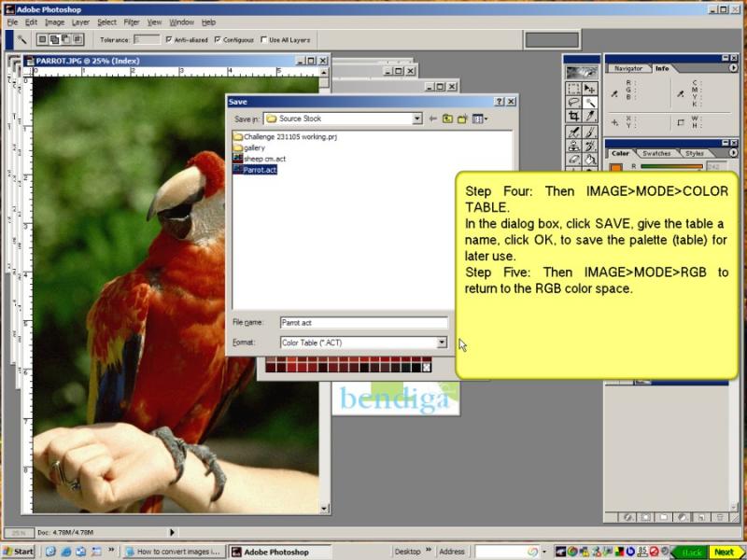Click the taskbar Address input box
Screen dimensions: 747x560
click(x=507, y=552)
